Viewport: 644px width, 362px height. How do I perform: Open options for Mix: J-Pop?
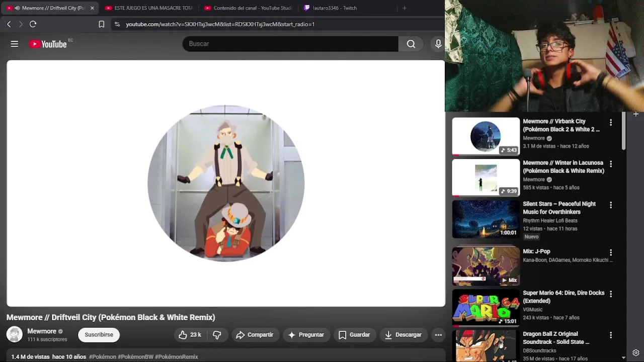[x=611, y=252]
